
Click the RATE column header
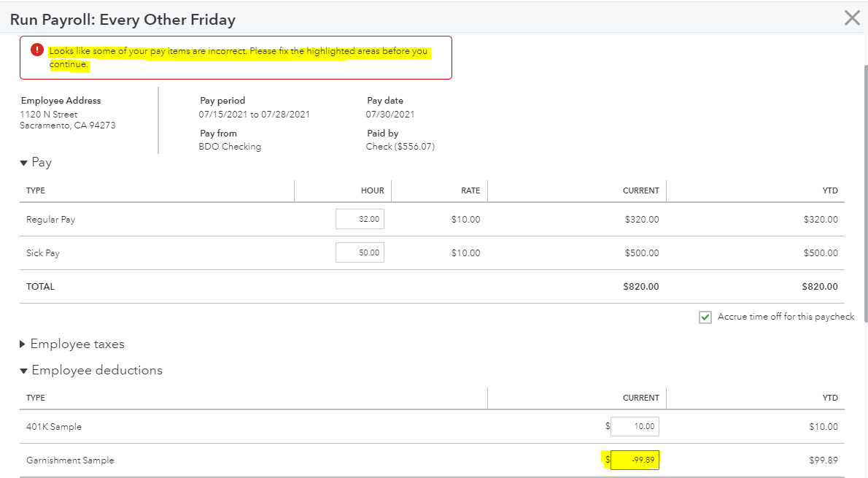pyautogui.click(x=470, y=190)
